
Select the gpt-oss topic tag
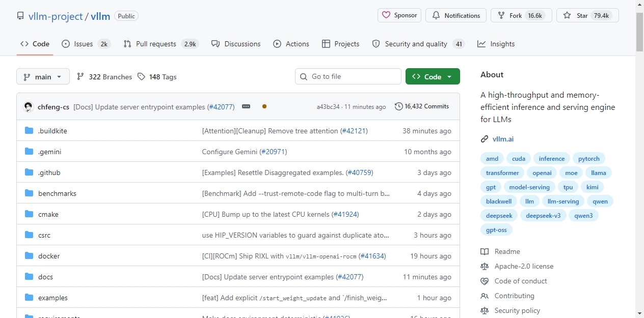pyautogui.click(x=496, y=229)
